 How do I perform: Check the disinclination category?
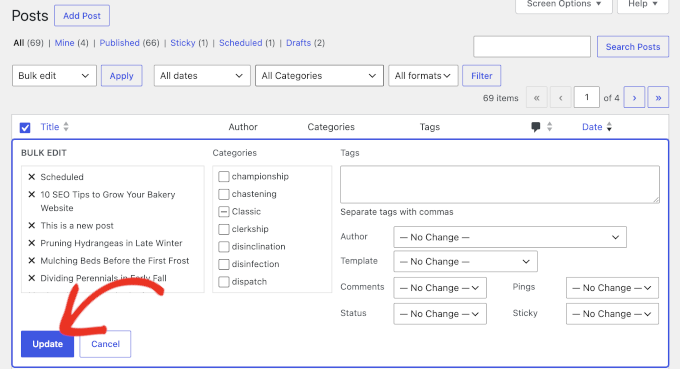tap(224, 247)
